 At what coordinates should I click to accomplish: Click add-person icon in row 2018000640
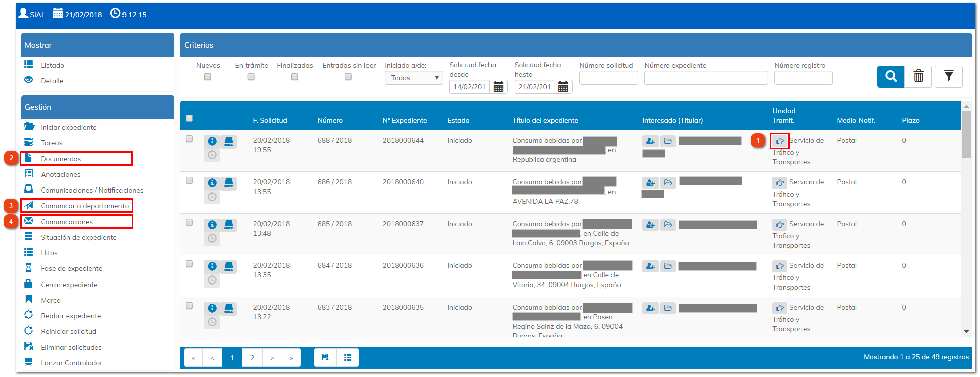click(x=650, y=183)
